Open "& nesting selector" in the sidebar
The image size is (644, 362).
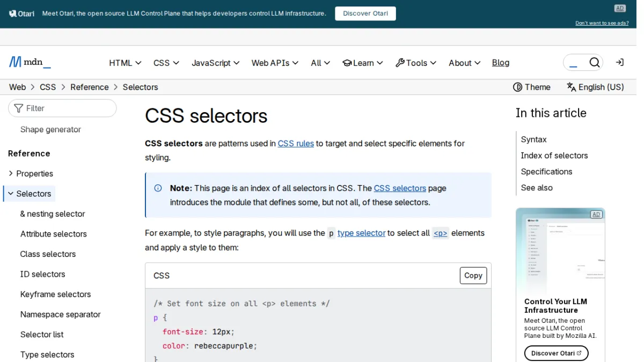(x=53, y=214)
